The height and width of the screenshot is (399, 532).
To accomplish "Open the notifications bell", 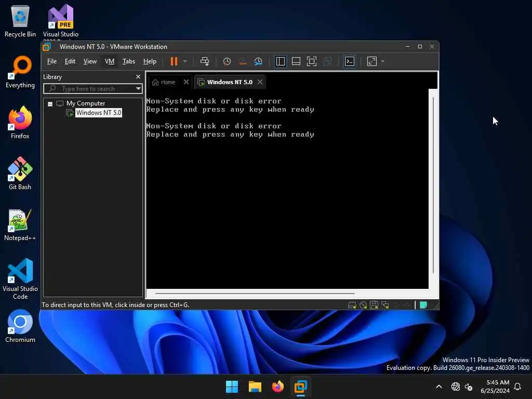I will (518, 387).
